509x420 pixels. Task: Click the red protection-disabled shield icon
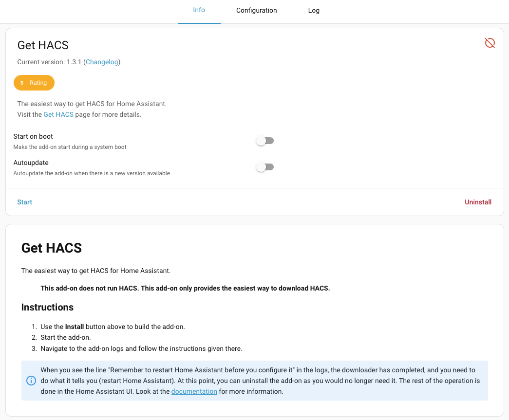[490, 43]
